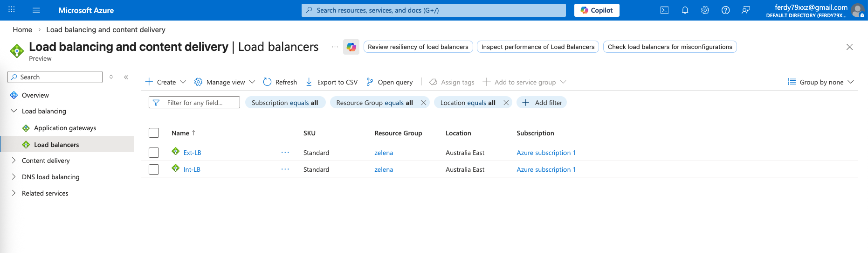Click Refresh in the toolbar

point(280,82)
